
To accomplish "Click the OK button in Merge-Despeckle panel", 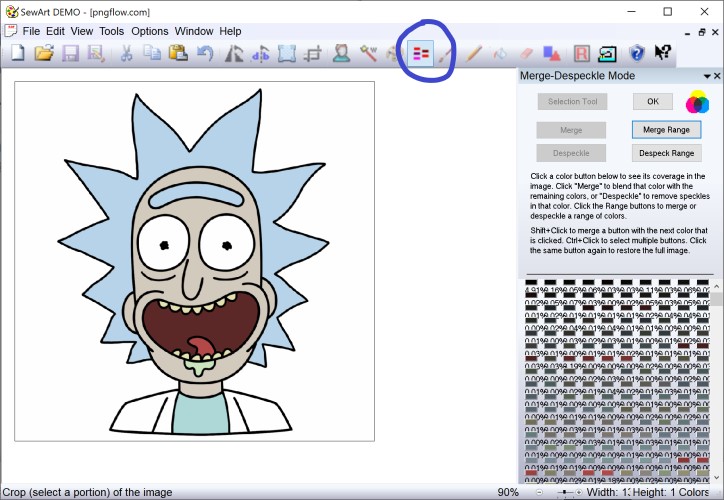I will tap(652, 101).
